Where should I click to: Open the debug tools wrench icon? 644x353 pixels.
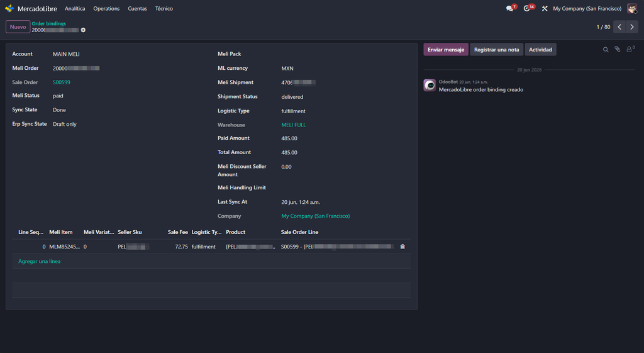point(545,9)
